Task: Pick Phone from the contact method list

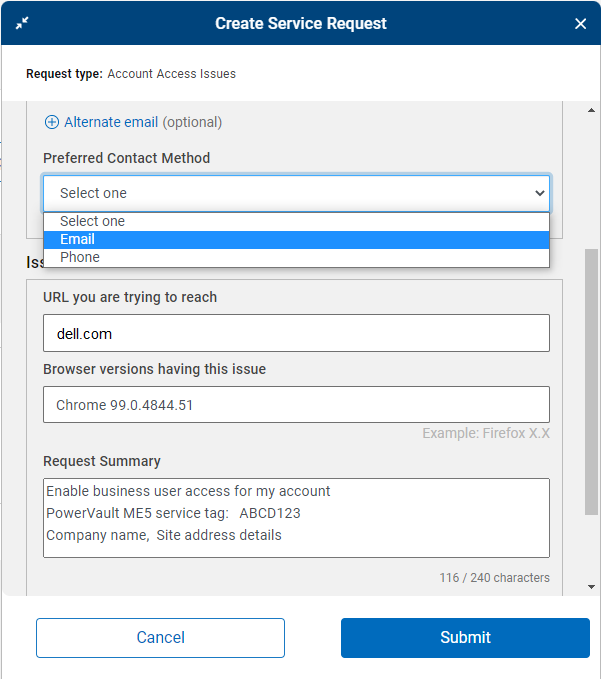Action: click(80, 257)
